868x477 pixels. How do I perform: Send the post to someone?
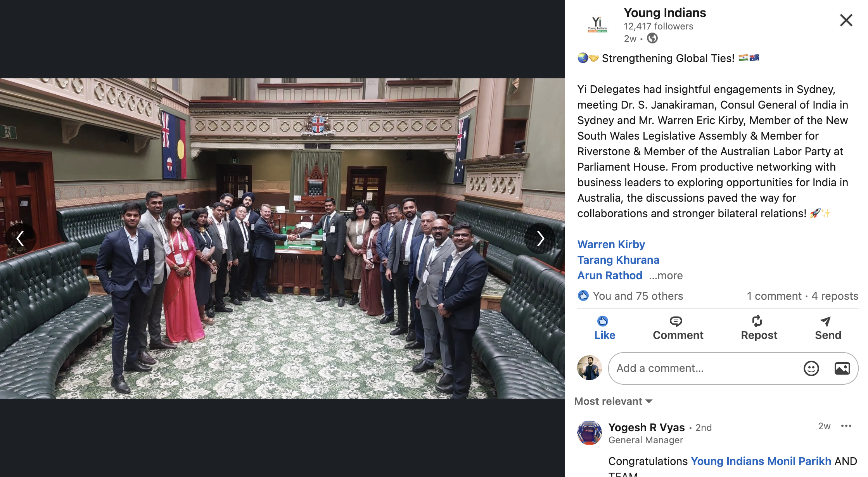pyautogui.click(x=828, y=328)
